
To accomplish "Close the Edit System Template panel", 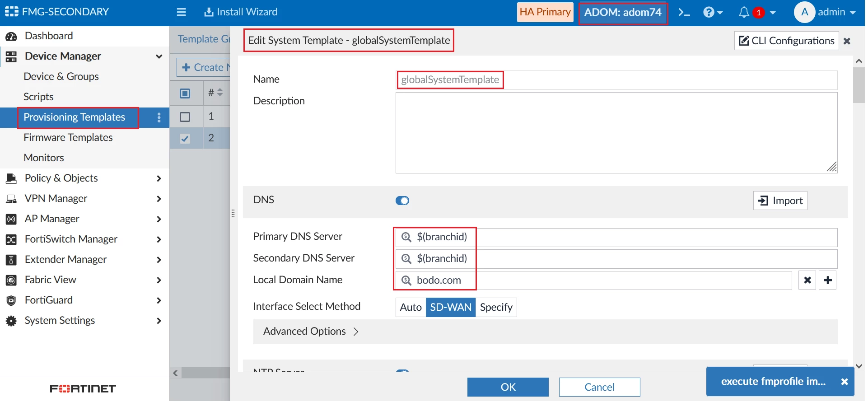I will pos(847,41).
